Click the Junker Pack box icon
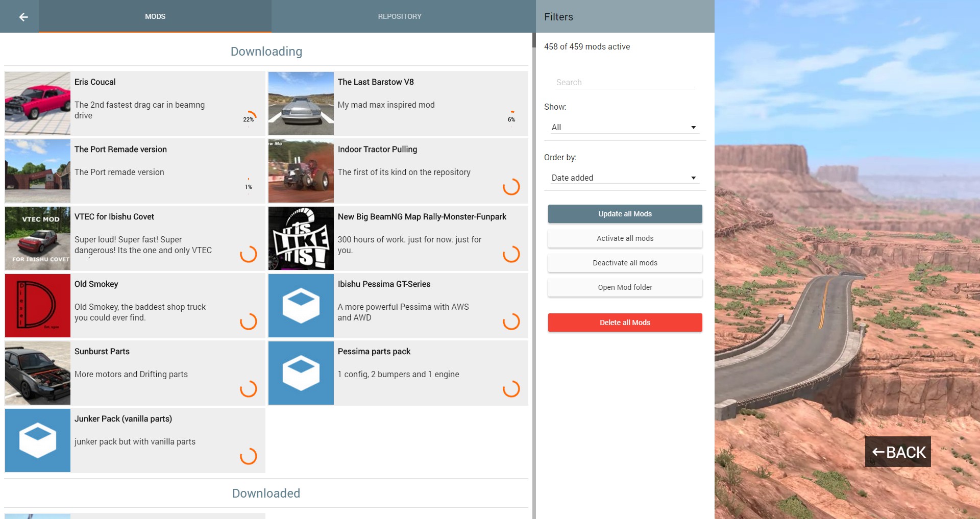Viewport: 980px width, 519px height. pyautogui.click(x=38, y=440)
